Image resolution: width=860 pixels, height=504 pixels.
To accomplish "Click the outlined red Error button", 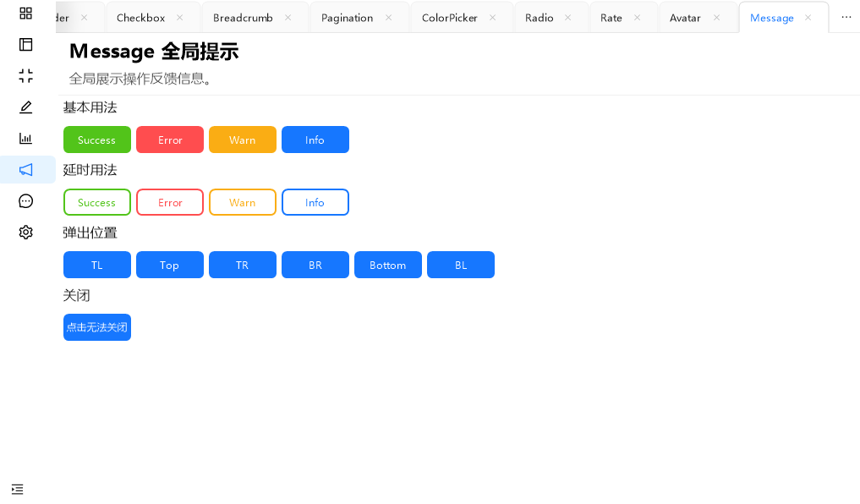I will coord(170,202).
